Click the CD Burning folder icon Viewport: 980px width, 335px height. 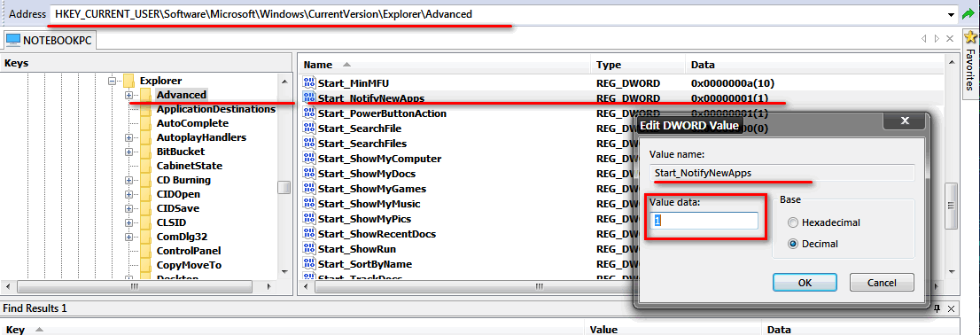pyautogui.click(x=145, y=180)
